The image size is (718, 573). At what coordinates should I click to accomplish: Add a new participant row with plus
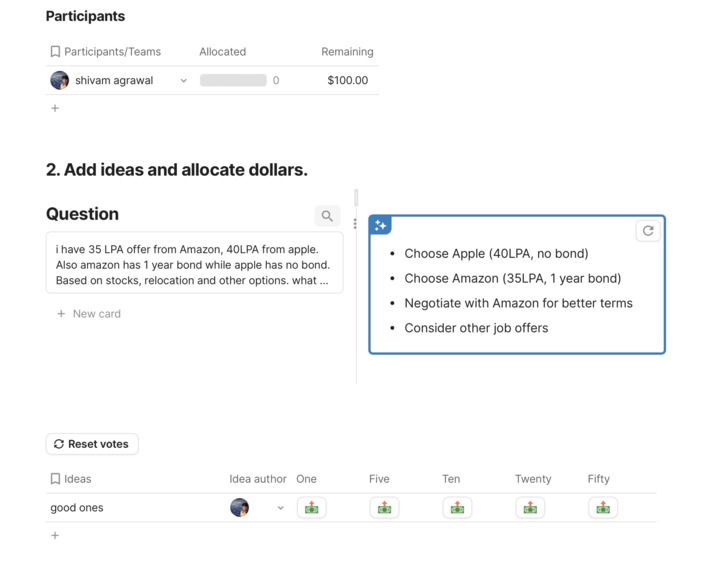coord(55,108)
